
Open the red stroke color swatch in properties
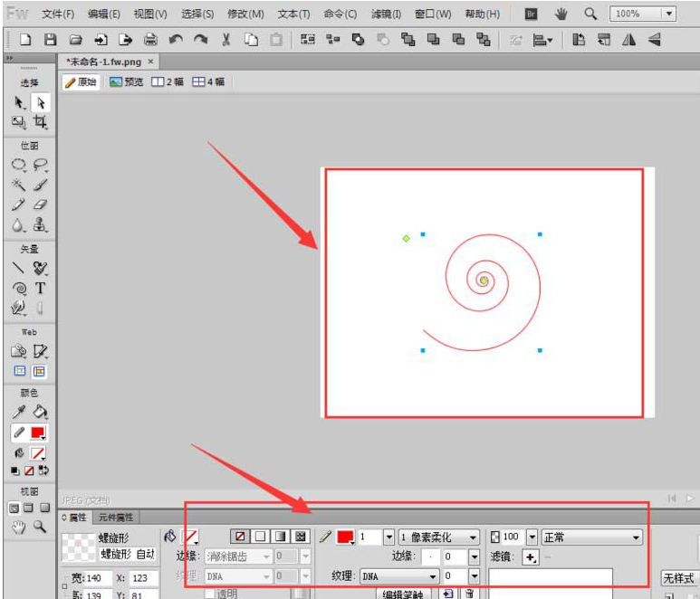point(345,537)
